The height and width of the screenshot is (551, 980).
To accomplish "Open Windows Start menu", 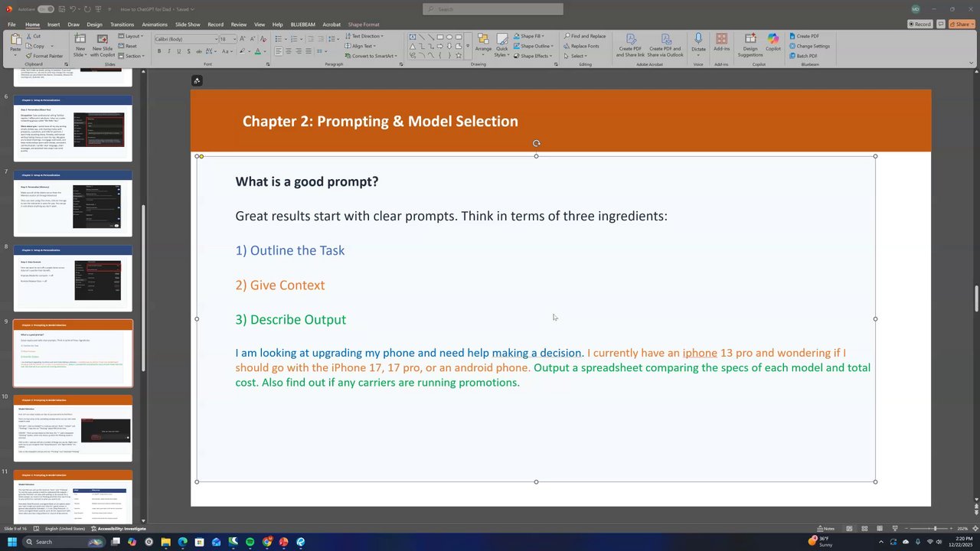I will click(x=12, y=542).
